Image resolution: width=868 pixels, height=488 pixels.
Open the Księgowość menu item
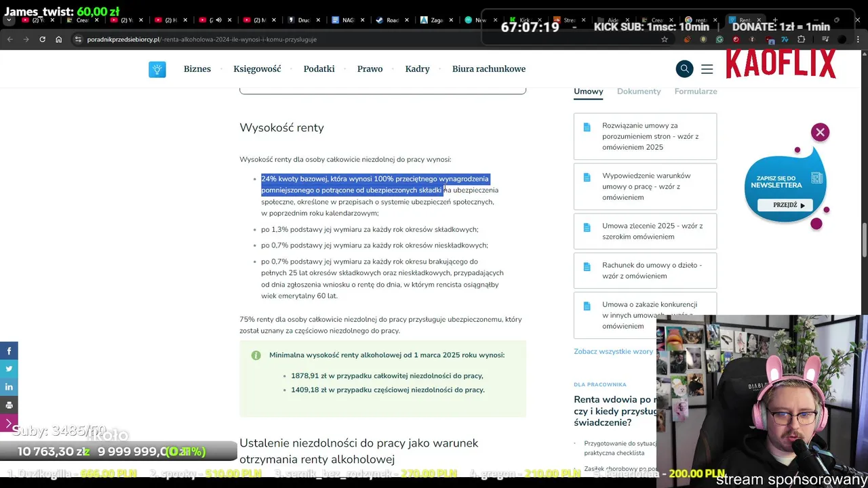tap(257, 69)
